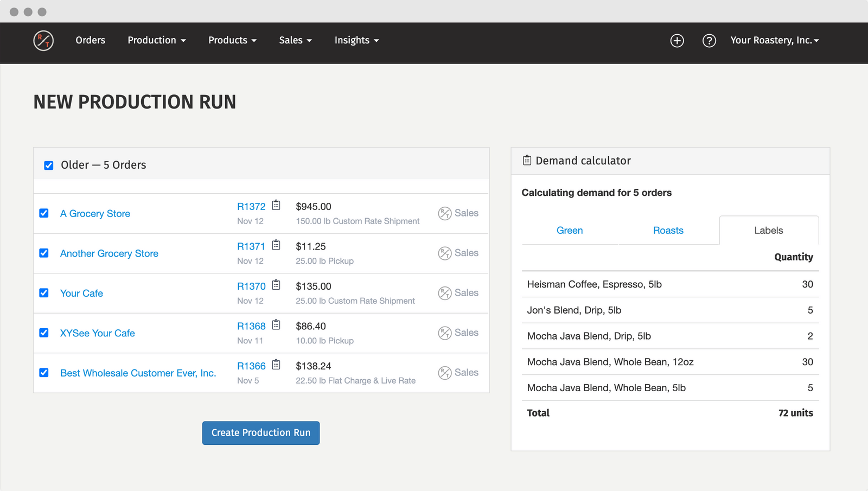868x491 pixels.
Task: Open Sales info icon on the Best Wholesale row
Action: click(x=444, y=372)
